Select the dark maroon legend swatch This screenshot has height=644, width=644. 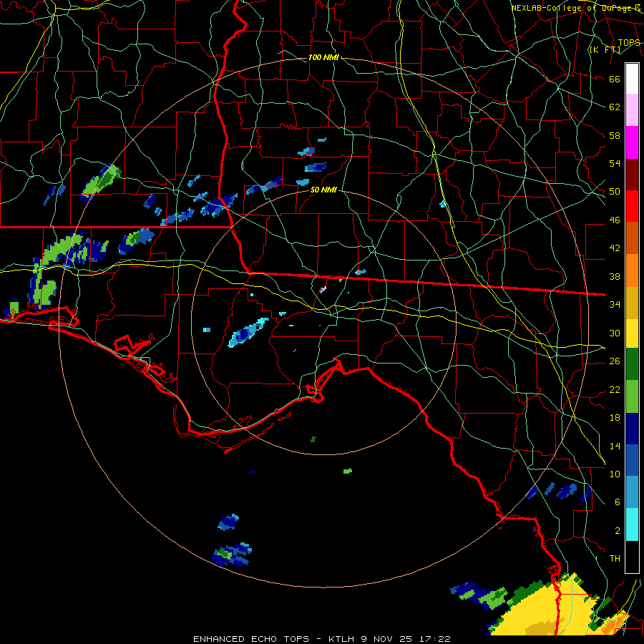pos(632,174)
